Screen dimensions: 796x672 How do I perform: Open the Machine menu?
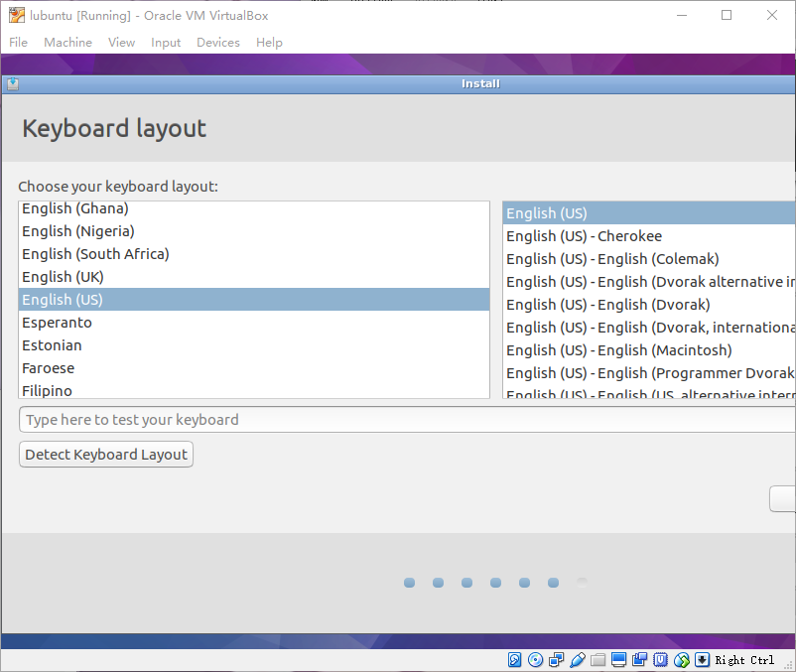click(x=67, y=43)
